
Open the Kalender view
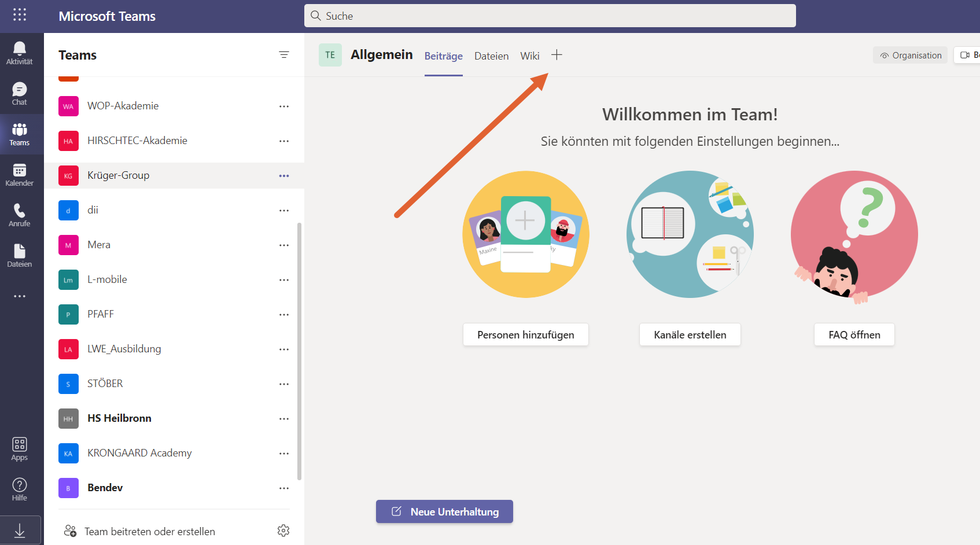[20, 174]
